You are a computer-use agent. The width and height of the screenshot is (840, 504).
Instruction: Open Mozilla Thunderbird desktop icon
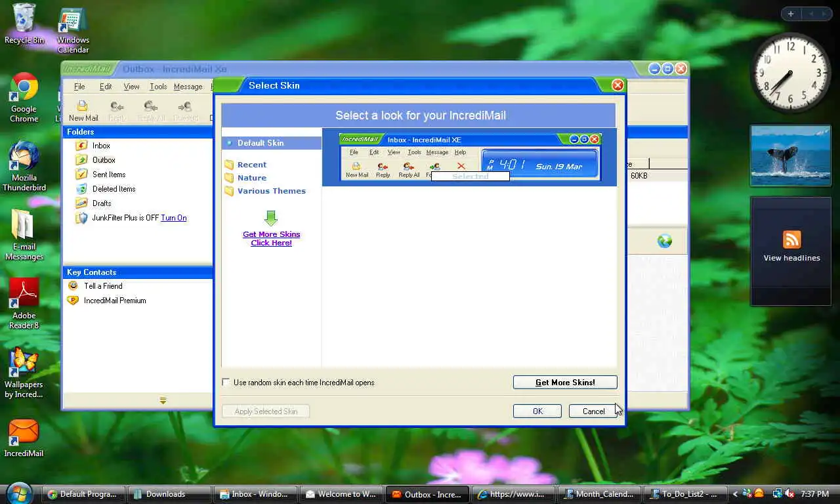(x=24, y=166)
